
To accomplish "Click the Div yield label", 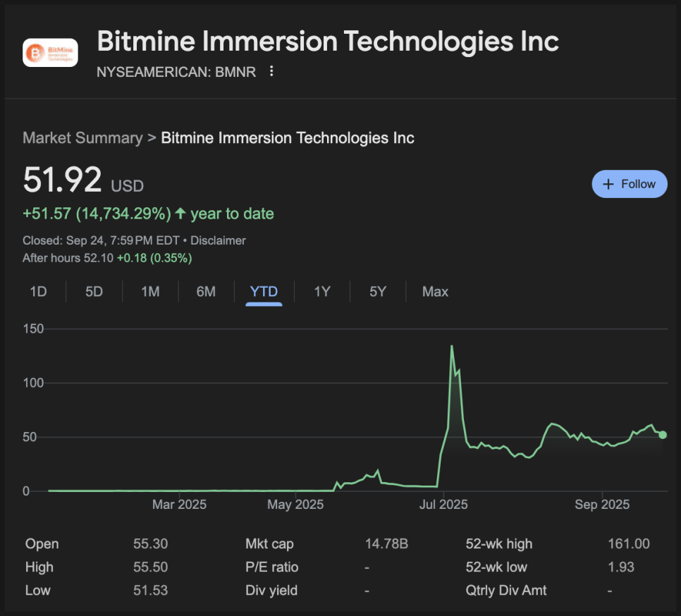I will [x=271, y=591].
